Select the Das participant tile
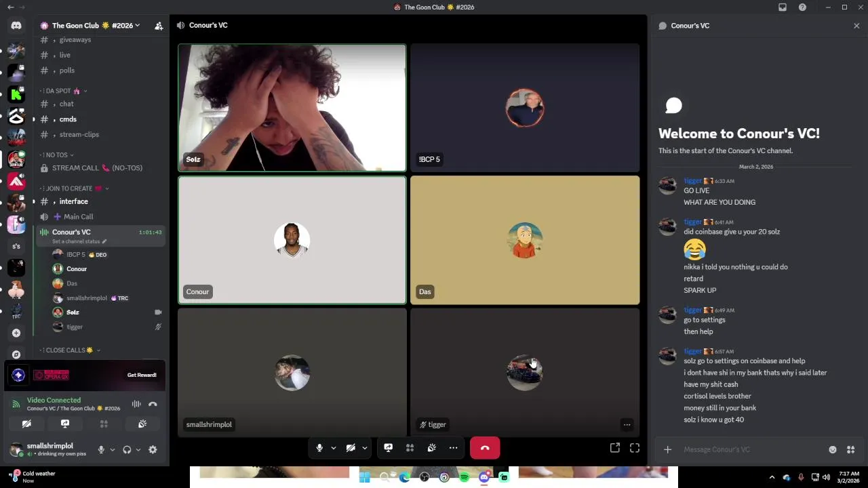 click(x=525, y=240)
